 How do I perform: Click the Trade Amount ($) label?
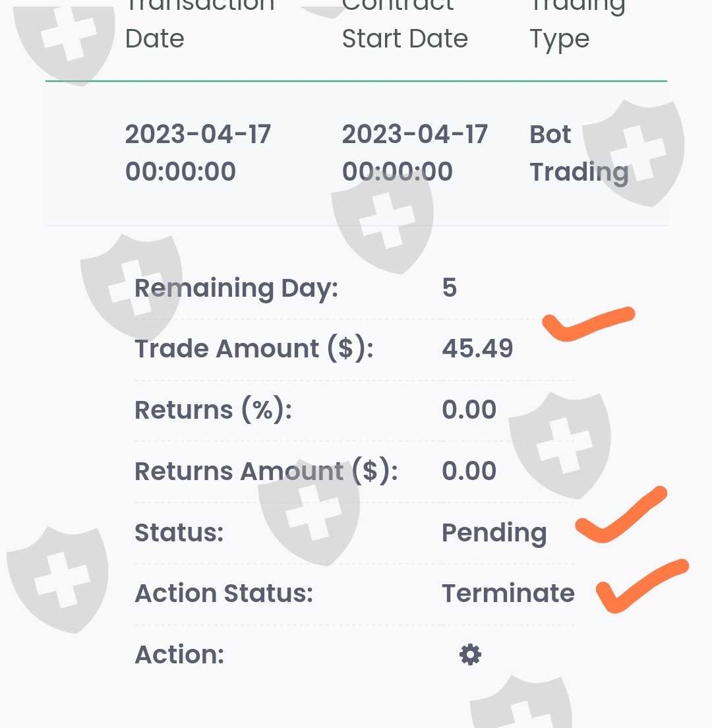coord(254,348)
